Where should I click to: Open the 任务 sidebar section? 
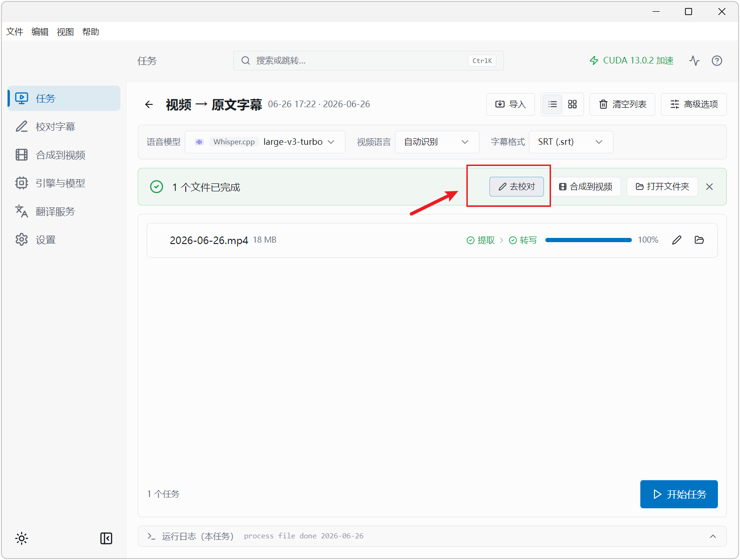pyautogui.click(x=64, y=98)
